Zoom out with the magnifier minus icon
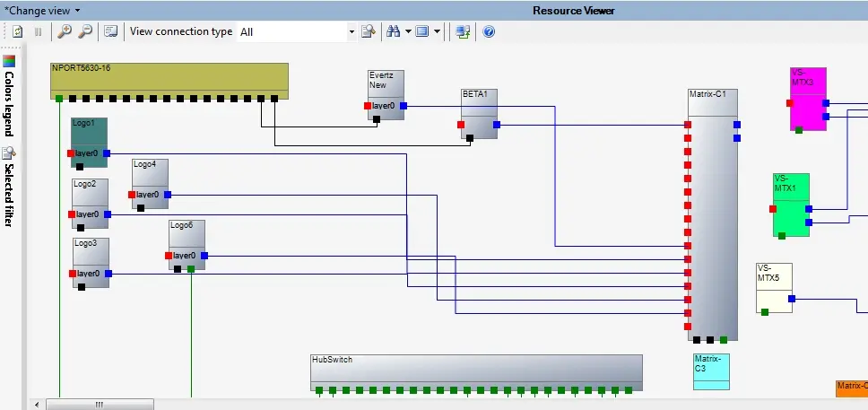The height and width of the screenshot is (410, 868). [x=85, y=31]
